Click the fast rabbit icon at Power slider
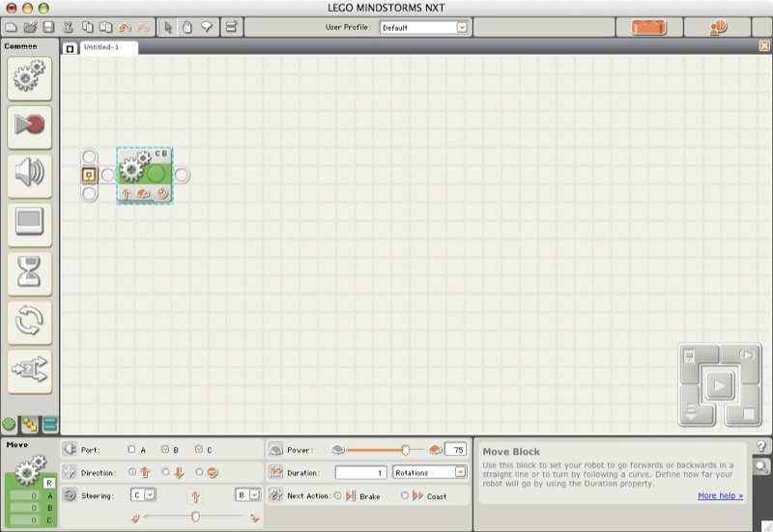The height and width of the screenshot is (532, 773). pyautogui.click(x=436, y=449)
